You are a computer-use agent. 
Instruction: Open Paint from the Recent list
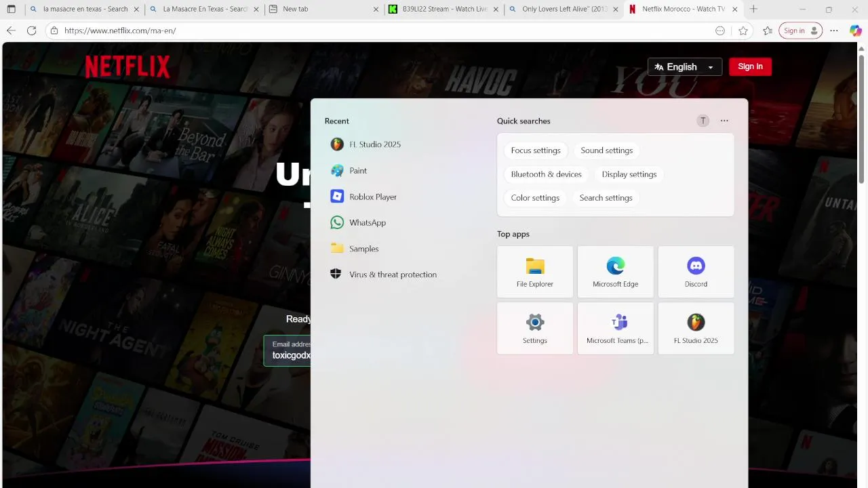click(349, 171)
